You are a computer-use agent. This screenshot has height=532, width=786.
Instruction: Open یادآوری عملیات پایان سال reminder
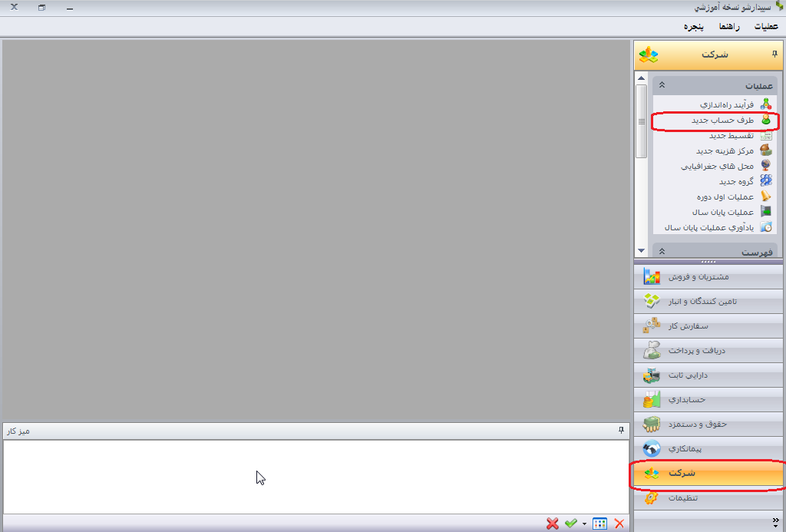718,227
